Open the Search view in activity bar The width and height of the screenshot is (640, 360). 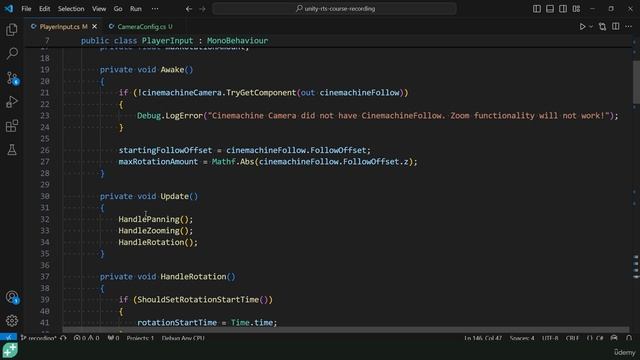click(12, 53)
